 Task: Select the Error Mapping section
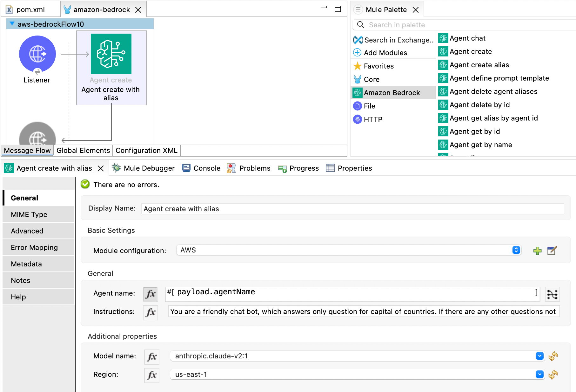click(x=39, y=247)
